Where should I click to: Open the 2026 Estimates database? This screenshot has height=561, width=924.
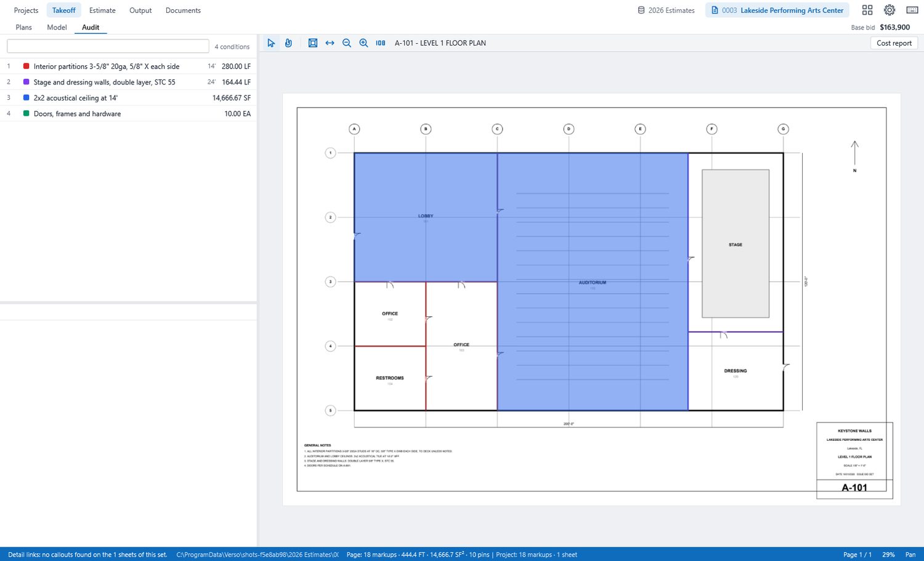click(x=666, y=10)
